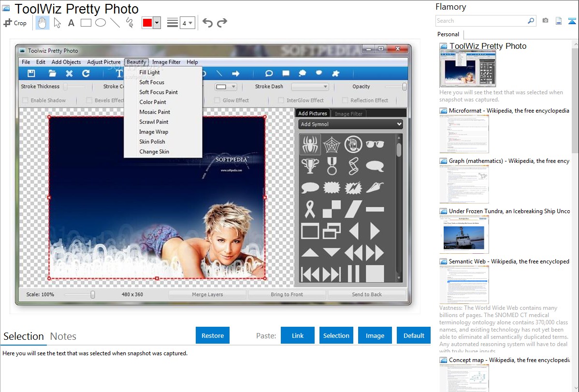The image size is (579, 392).
Task: Pick the rectangle drawing tool
Action: click(86, 23)
